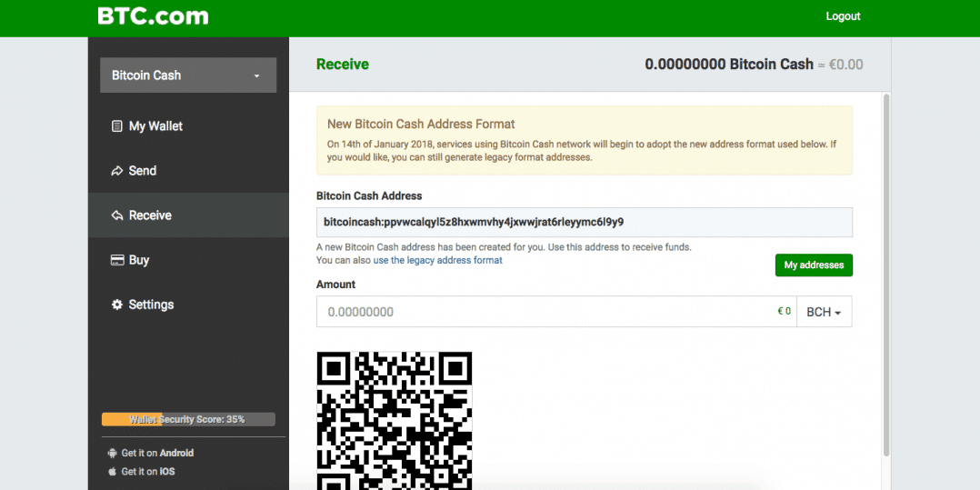Open the Buy section

click(188, 260)
